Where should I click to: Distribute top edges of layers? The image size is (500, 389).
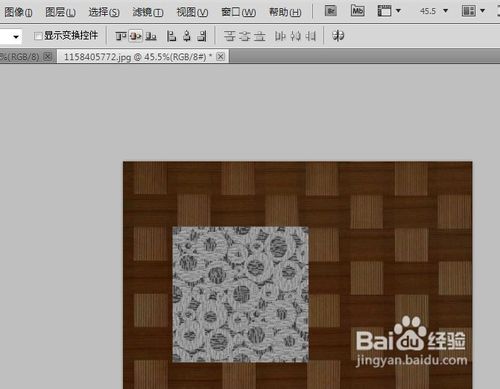click(229, 36)
